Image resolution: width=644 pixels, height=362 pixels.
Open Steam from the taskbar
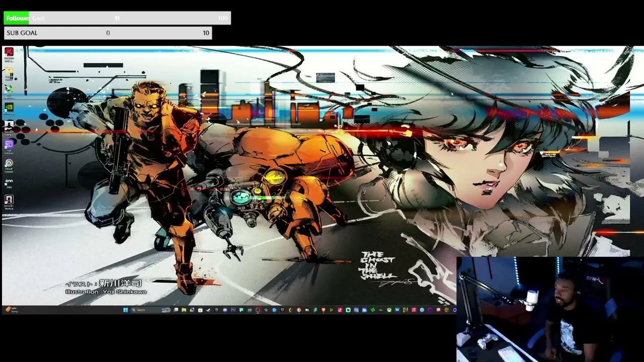208,310
